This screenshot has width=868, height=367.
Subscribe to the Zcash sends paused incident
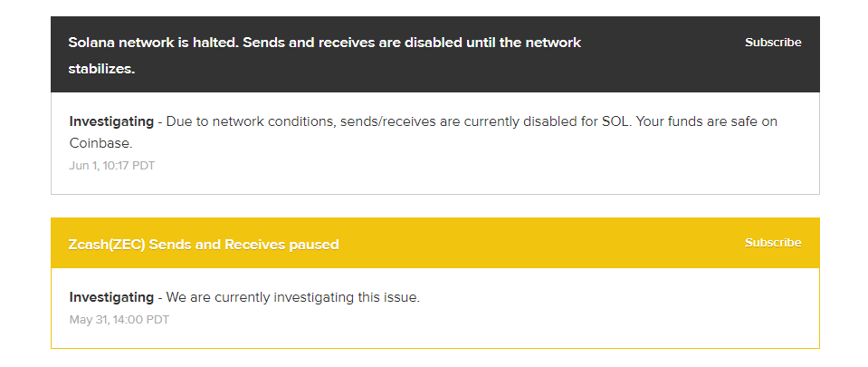pyautogui.click(x=772, y=243)
